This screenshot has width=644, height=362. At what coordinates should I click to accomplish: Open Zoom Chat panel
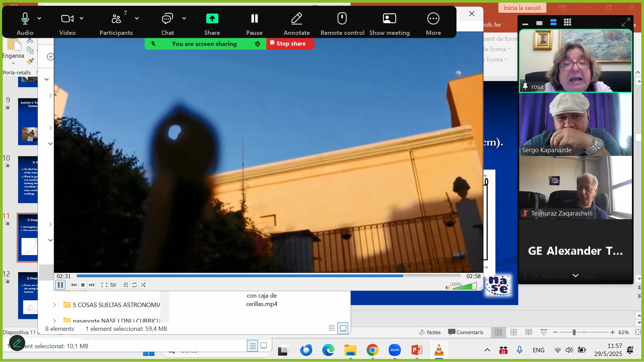[x=167, y=23]
